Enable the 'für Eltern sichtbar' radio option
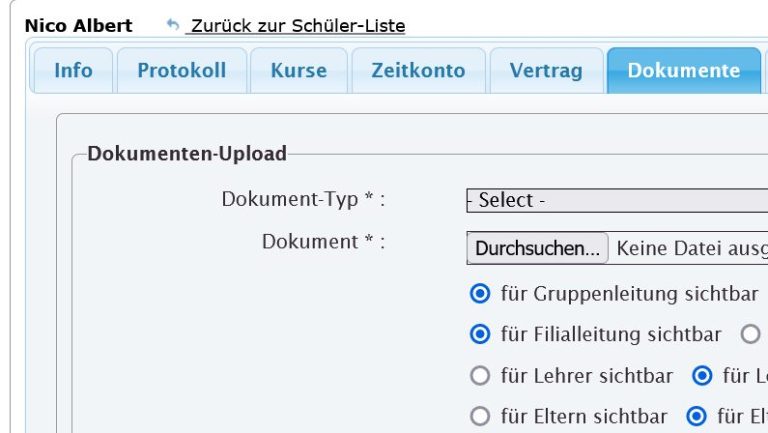The width and height of the screenshot is (768, 433). tap(480, 416)
